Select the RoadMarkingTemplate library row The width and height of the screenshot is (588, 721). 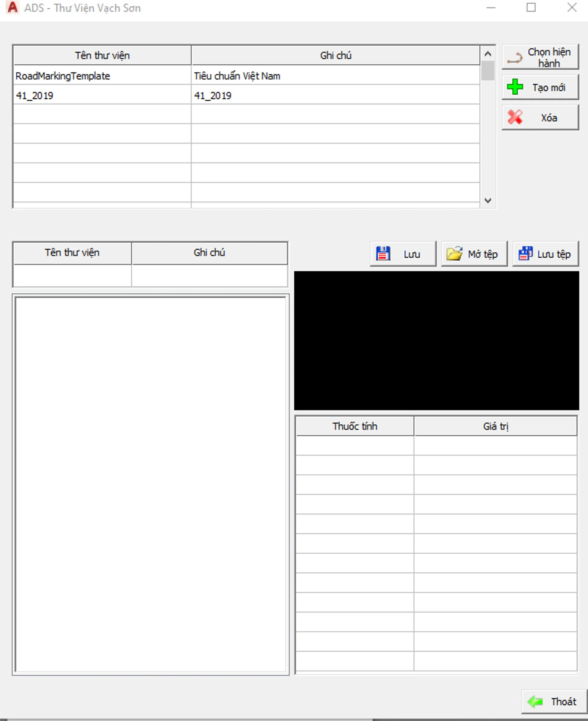(247, 75)
